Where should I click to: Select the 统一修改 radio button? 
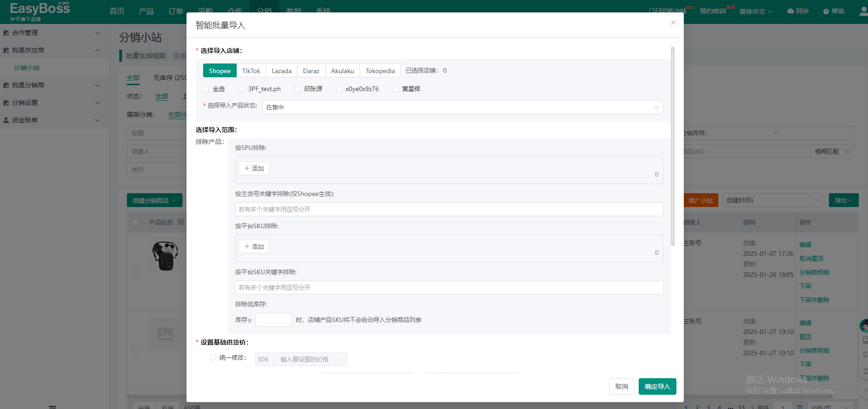[x=213, y=357]
